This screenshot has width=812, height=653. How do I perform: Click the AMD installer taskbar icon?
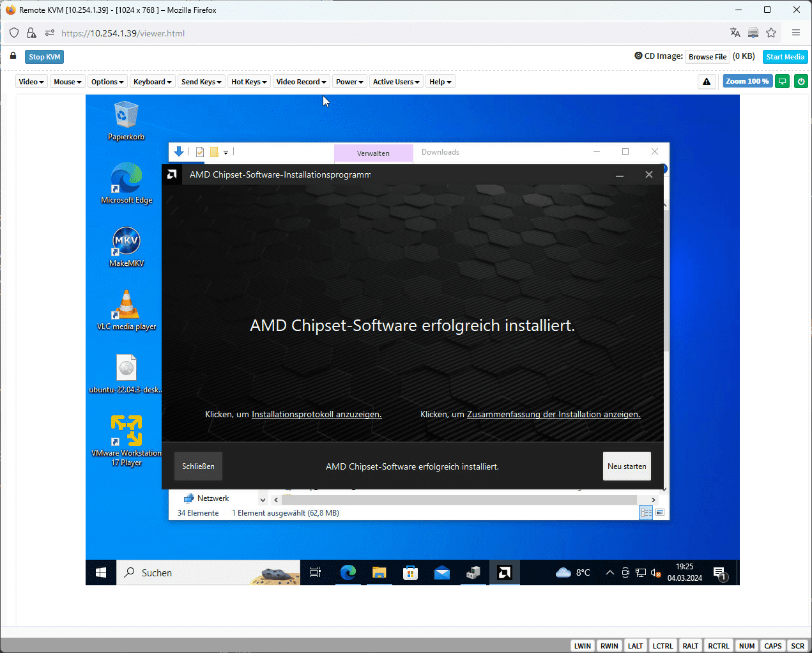pyautogui.click(x=505, y=572)
